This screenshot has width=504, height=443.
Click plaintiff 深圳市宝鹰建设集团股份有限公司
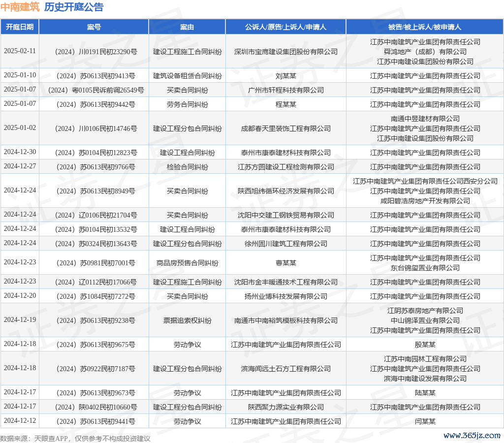coord(286,52)
